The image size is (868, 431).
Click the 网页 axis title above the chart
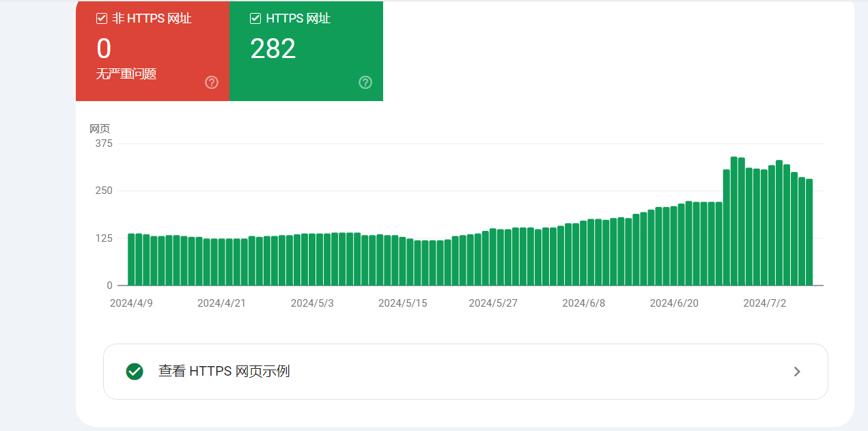(x=100, y=128)
